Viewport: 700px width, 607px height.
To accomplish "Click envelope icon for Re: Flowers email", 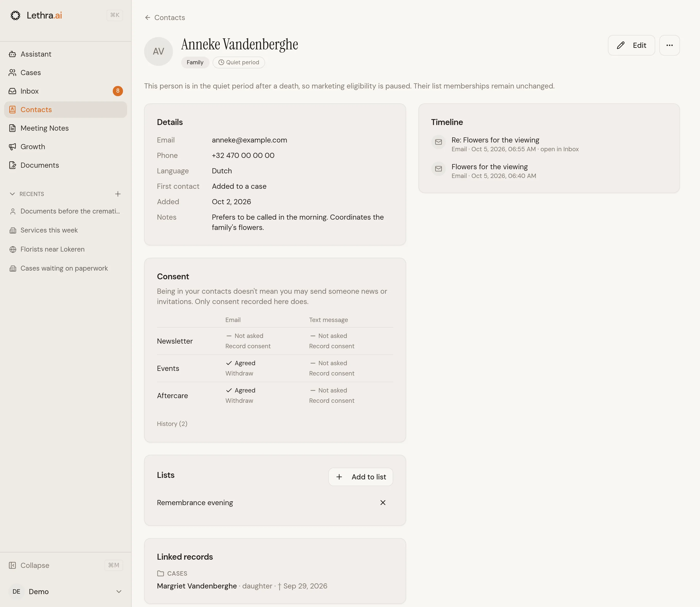I will point(438,142).
